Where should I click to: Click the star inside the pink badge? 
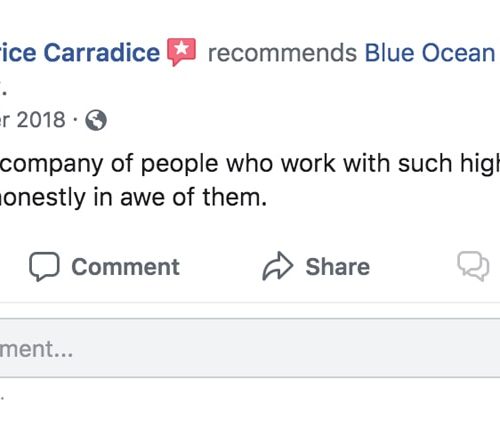tap(182, 49)
